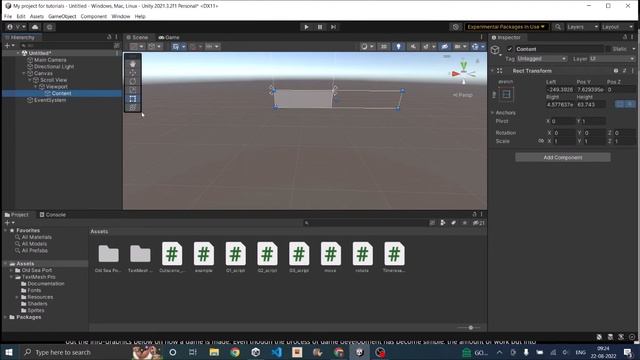
Task: Select the Rect tool in Scene toolbar
Action: click(x=133, y=99)
